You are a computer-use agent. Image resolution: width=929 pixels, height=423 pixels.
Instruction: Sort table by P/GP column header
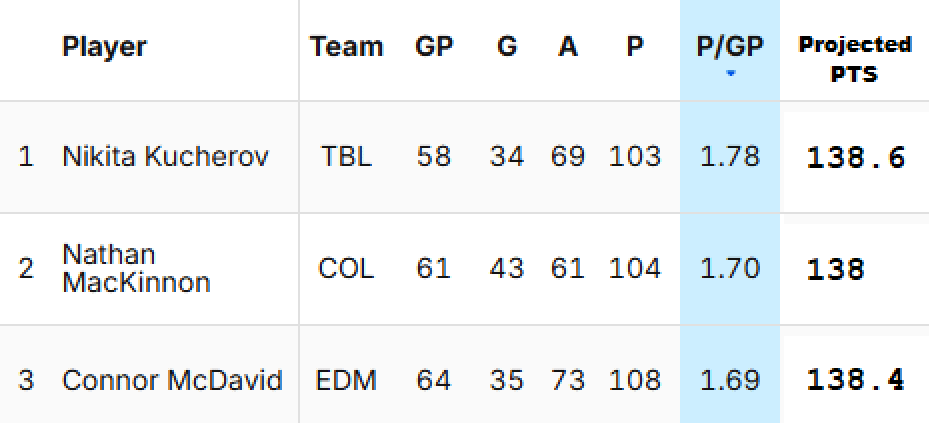[x=730, y=47]
